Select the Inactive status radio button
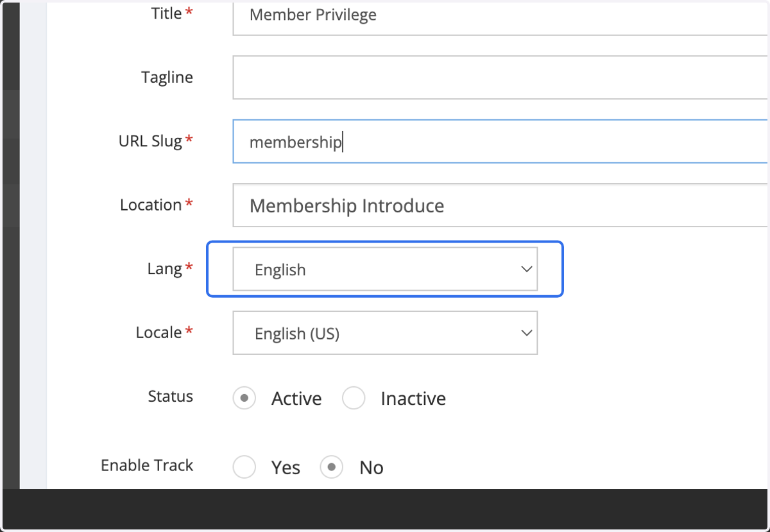 click(x=354, y=398)
